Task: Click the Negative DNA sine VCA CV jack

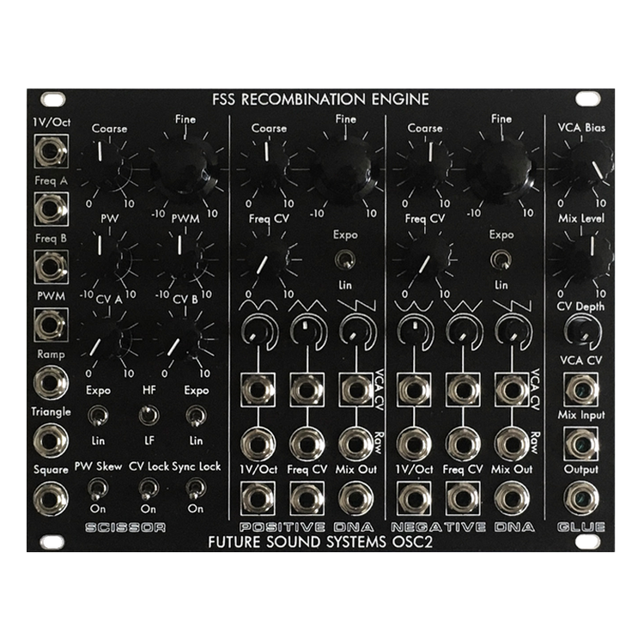Action: pos(414,390)
